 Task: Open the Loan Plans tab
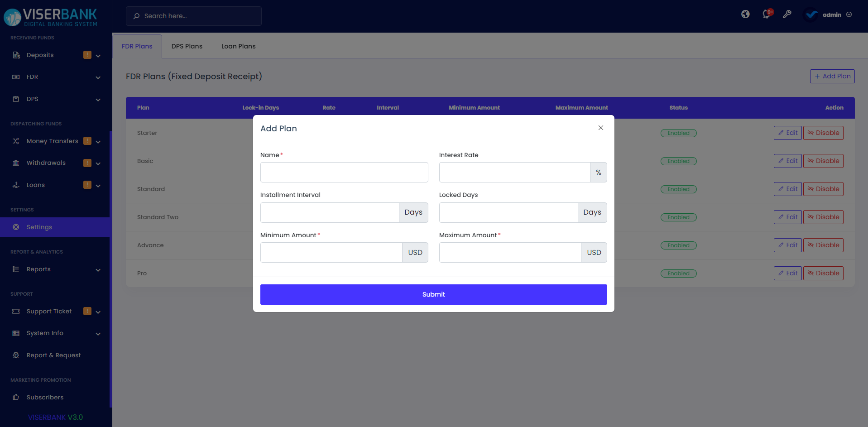(238, 46)
